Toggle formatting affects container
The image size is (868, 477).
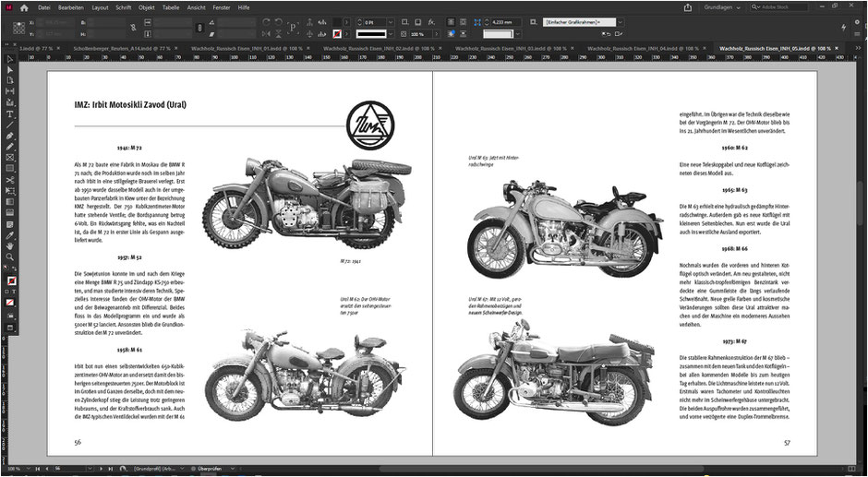click(6, 291)
